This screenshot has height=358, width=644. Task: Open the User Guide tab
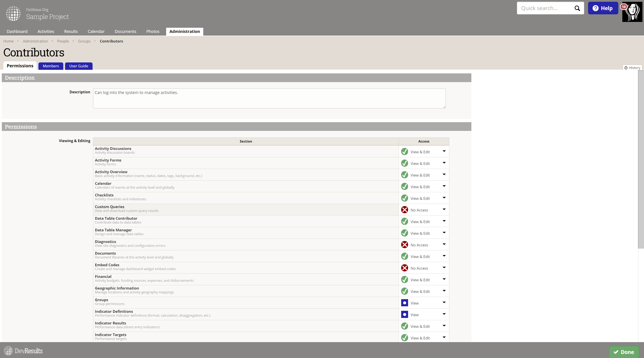coord(78,66)
